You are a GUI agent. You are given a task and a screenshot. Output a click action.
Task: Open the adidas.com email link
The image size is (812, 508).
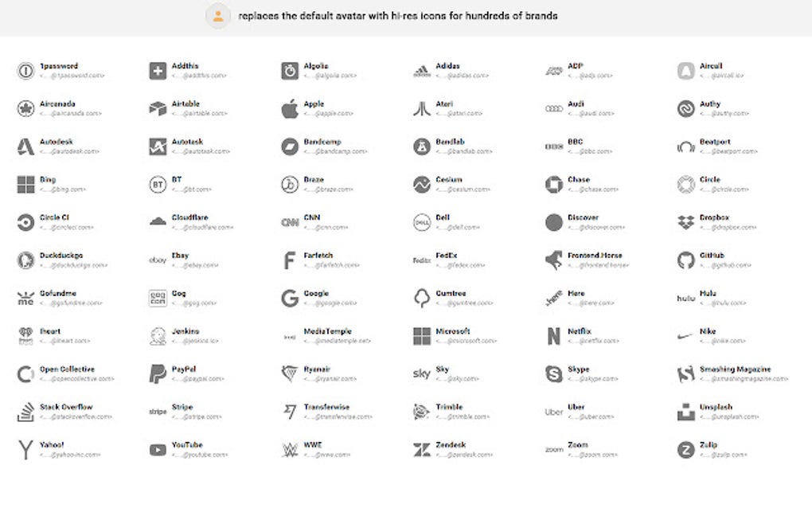click(x=464, y=75)
